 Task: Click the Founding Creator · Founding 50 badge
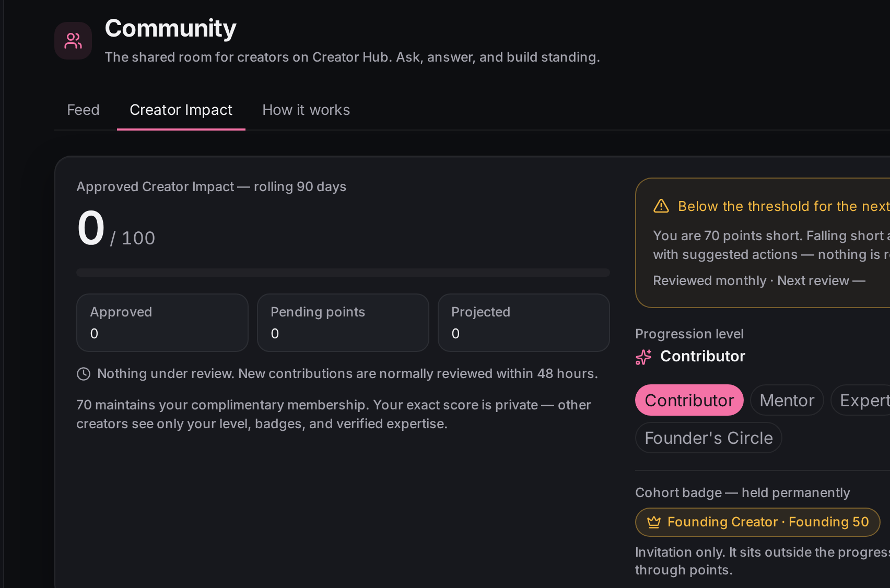[x=757, y=522]
